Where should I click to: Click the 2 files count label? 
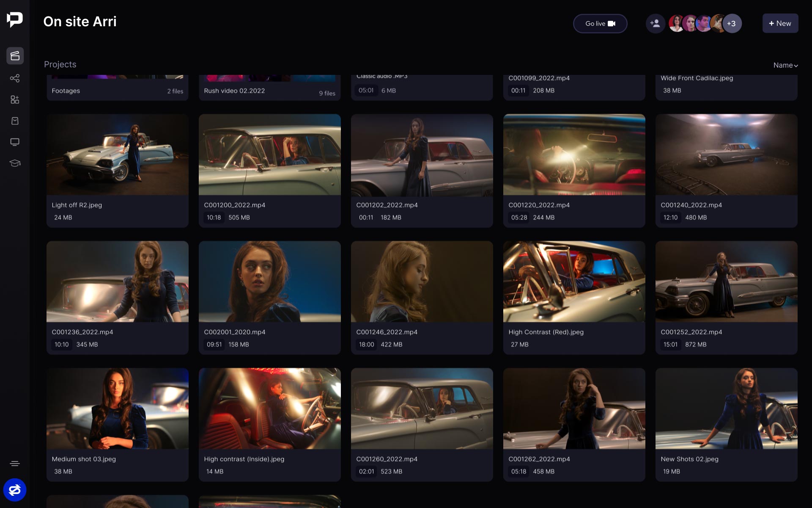pos(175,91)
